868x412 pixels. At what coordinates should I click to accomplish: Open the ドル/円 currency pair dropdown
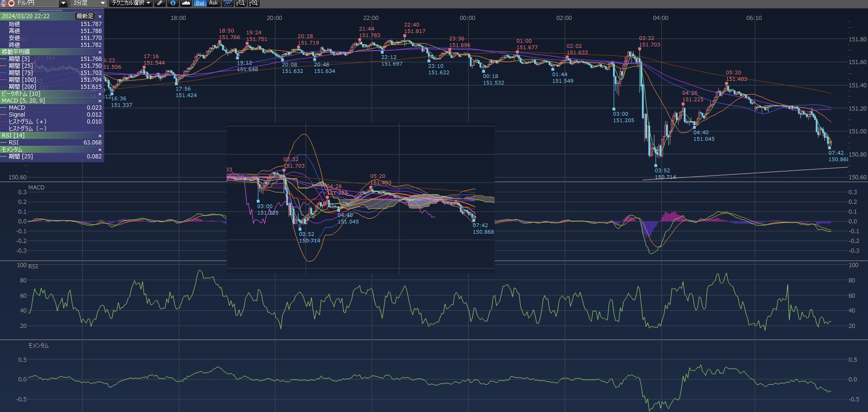63,3
